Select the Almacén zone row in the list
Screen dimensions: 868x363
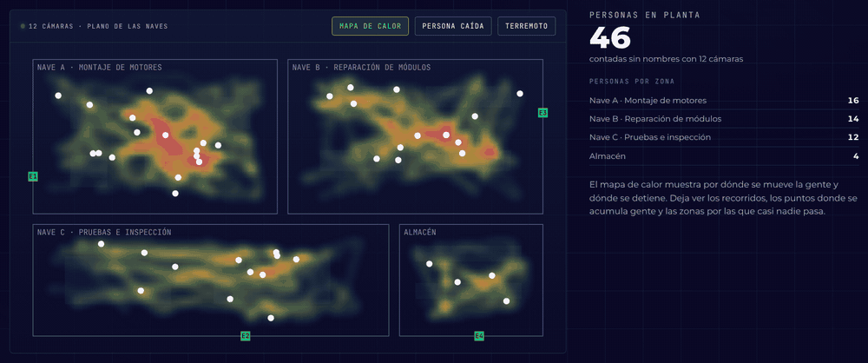click(x=724, y=156)
